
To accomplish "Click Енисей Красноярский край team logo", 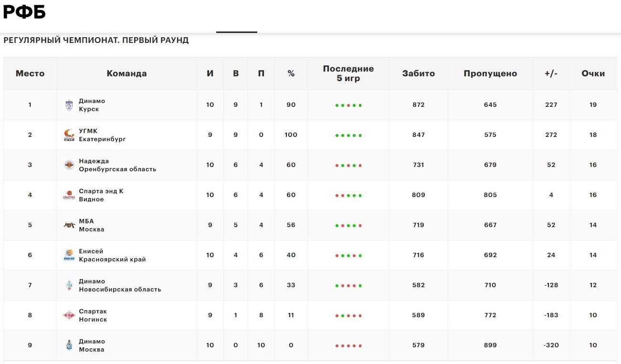I will point(69,255).
